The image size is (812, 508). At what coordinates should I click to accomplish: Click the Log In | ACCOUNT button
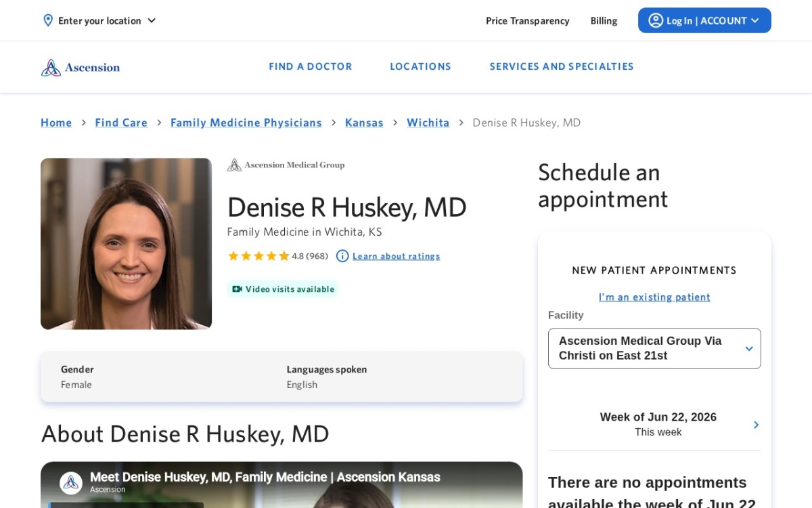click(x=704, y=20)
